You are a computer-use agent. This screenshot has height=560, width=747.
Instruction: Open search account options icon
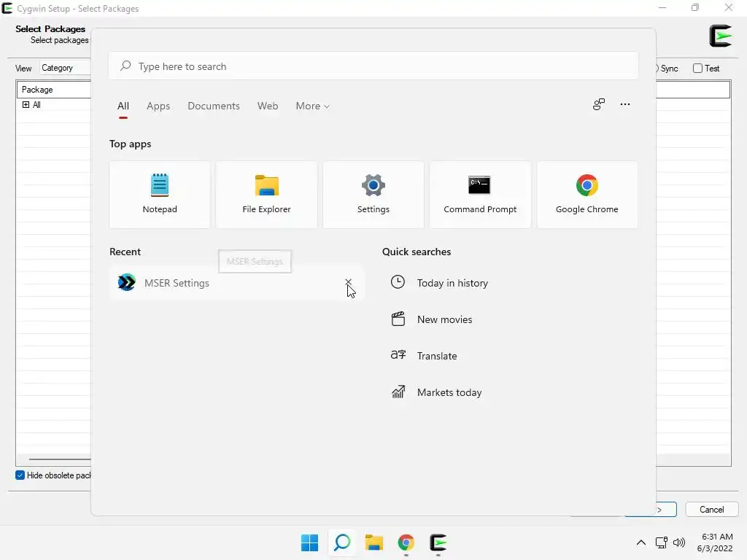click(599, 104)
